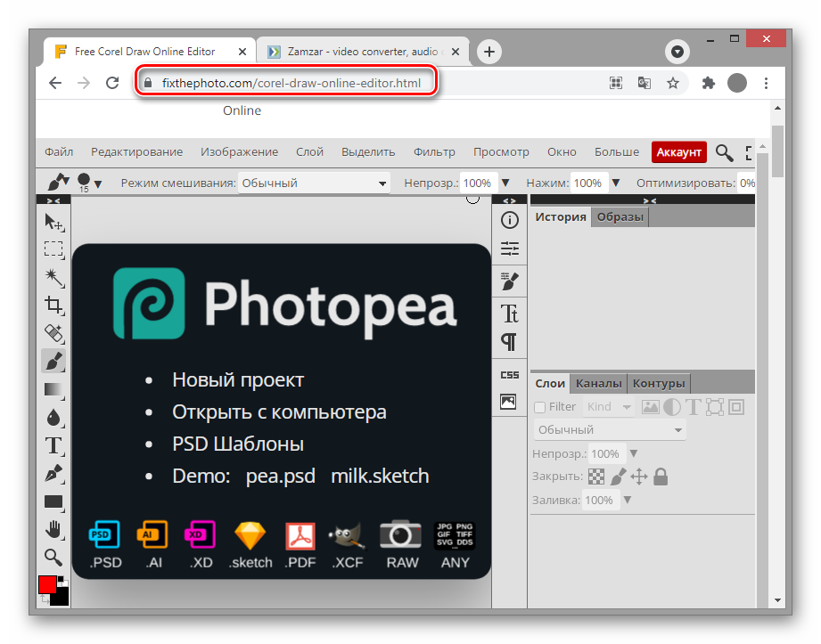Select the Move tool
821x644 pixels.
(53, 222)
